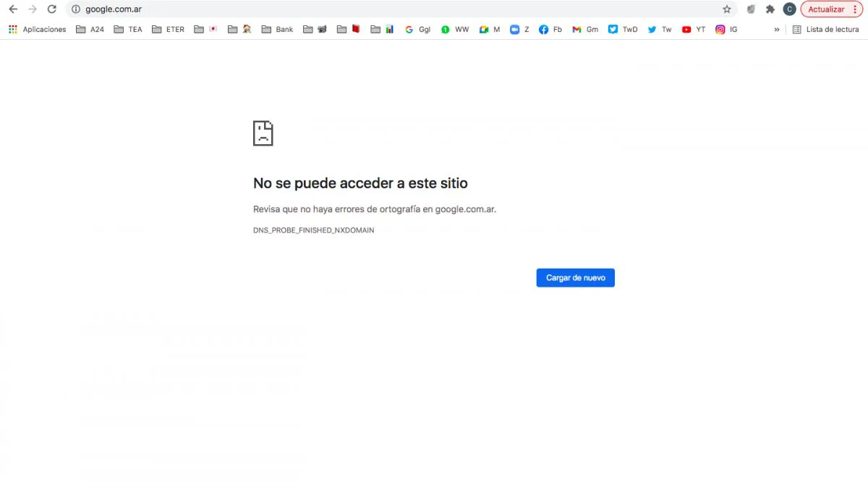
Task: Open the Chrome three-dot menu
Action: click(x=856, y=9)
